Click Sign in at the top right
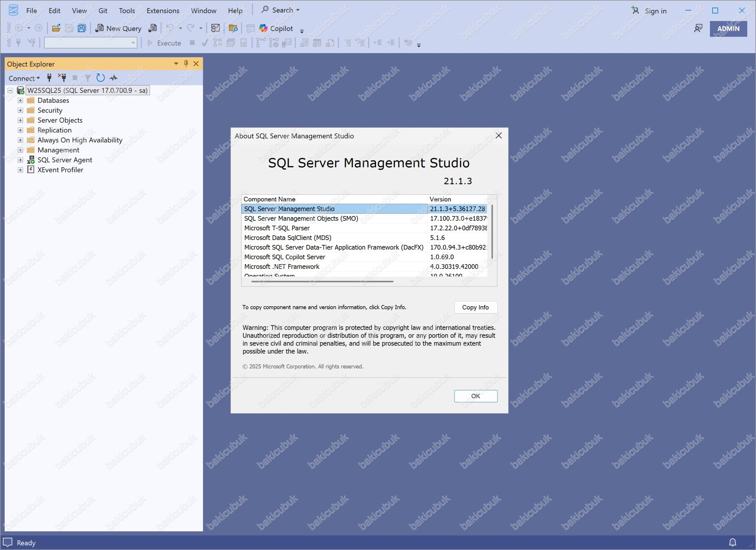Viewport: 756px width, 550px height. [x=649, y=11]
